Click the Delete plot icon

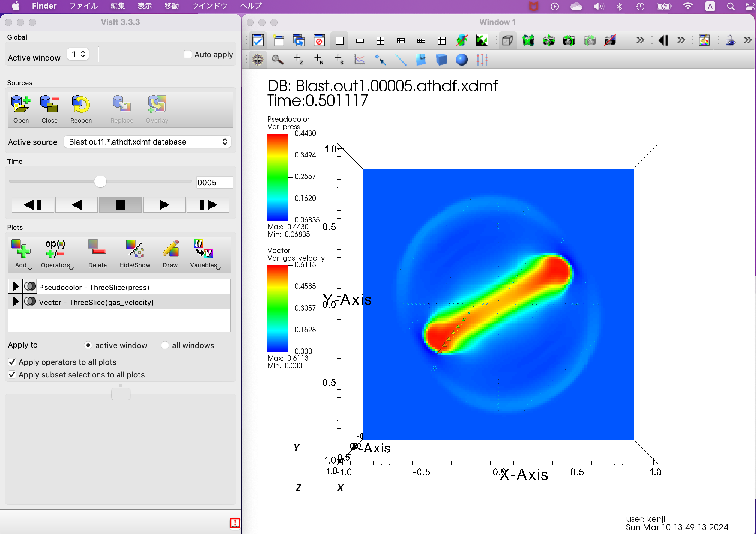[97, 248]
